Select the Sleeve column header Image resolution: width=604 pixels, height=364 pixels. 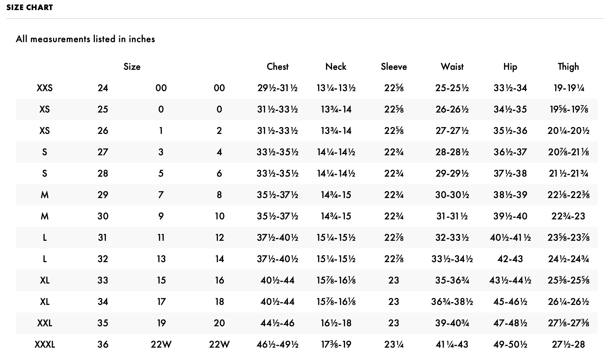(394, 67)
